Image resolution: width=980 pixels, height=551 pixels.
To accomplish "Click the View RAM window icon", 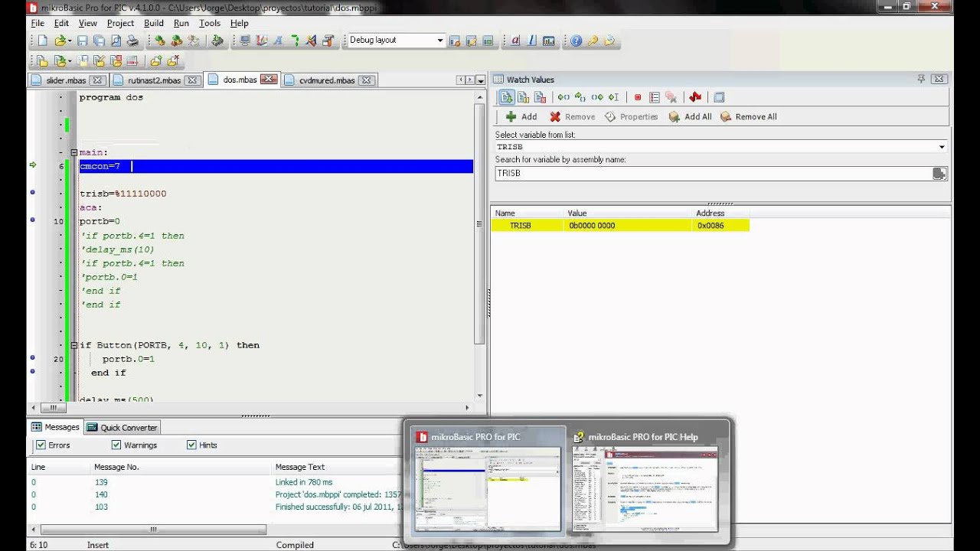I will click(x=718, y=97).
